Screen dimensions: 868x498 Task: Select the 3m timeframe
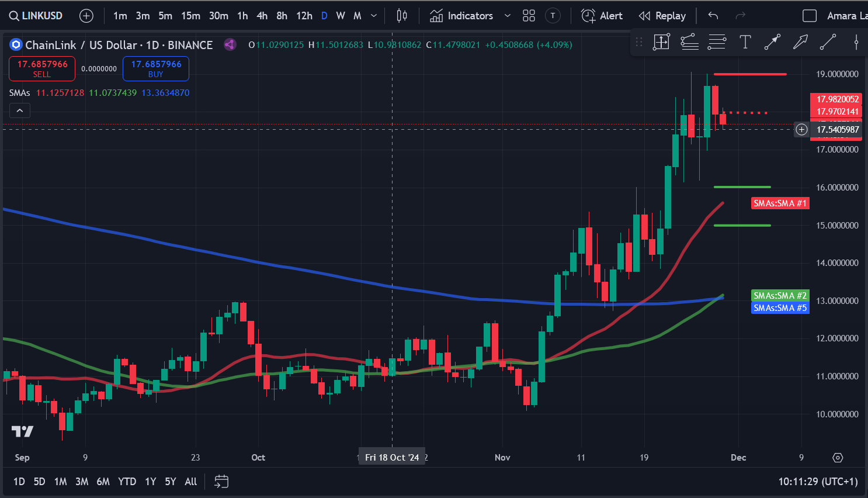(143, 16)
